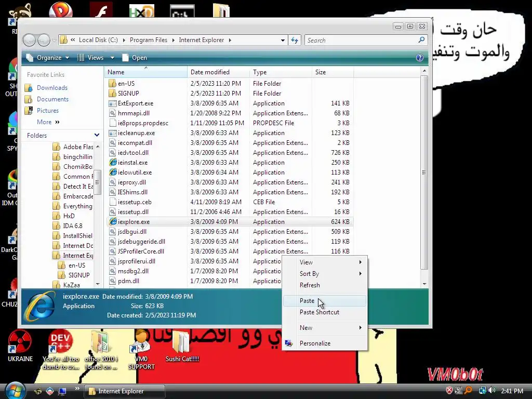Screen dimensions: 532x399
Task: Click the search magnifier icon
Action: (x=421, y=40)
